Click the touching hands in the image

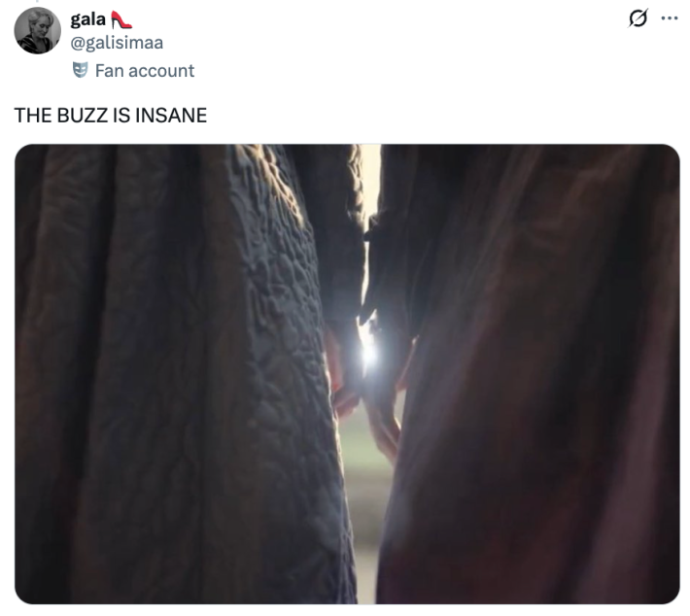pyautogui.click(x=367, y=396)
